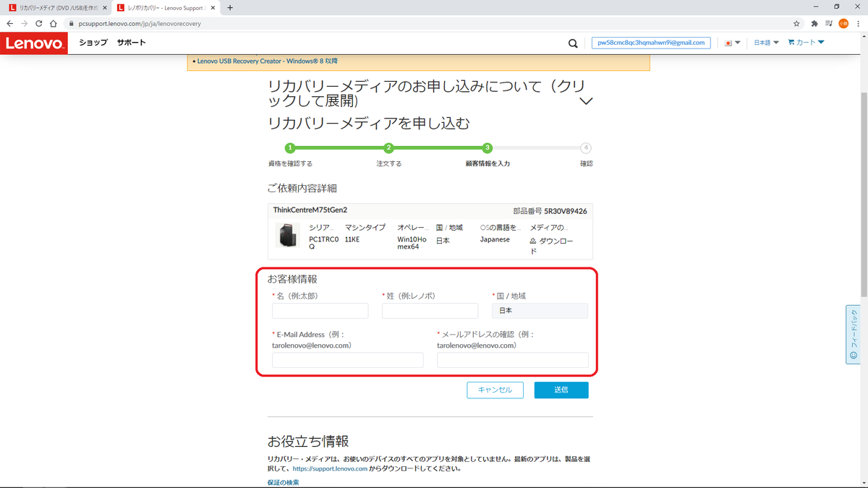868x488 pixels.
Task: Open the country flag dropdown
Action: pyautogui.click(x=733, y=43)
